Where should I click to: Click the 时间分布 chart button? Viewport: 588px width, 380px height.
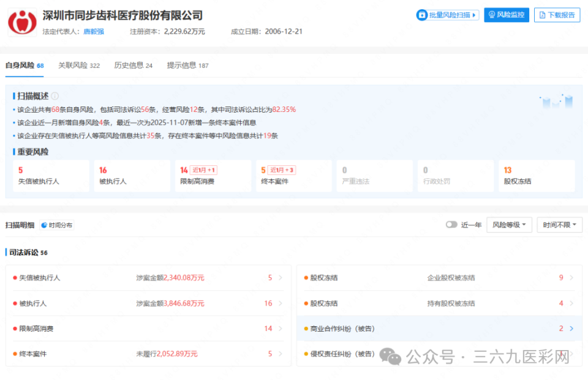(56, 225)
